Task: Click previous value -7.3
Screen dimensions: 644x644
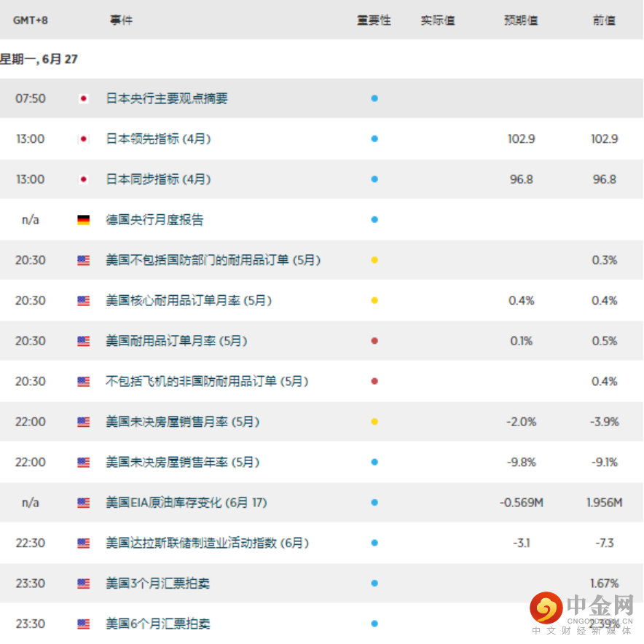Action: coord(604,543)
